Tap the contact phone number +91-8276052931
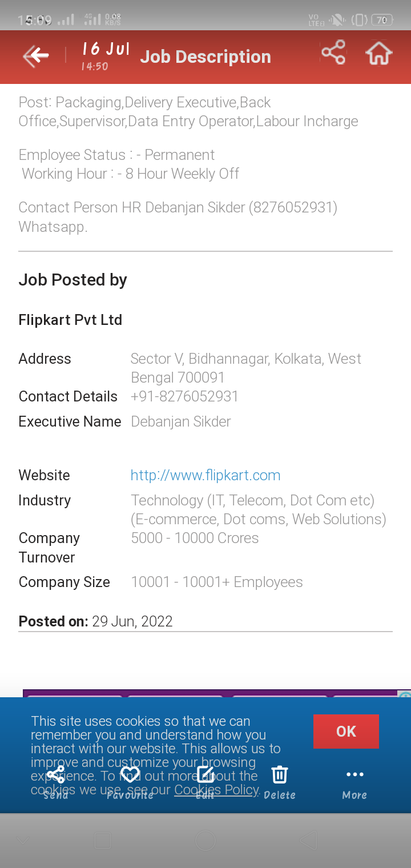Image resolution: width=411 pixels, height=868 pixels. coord(184,396)
